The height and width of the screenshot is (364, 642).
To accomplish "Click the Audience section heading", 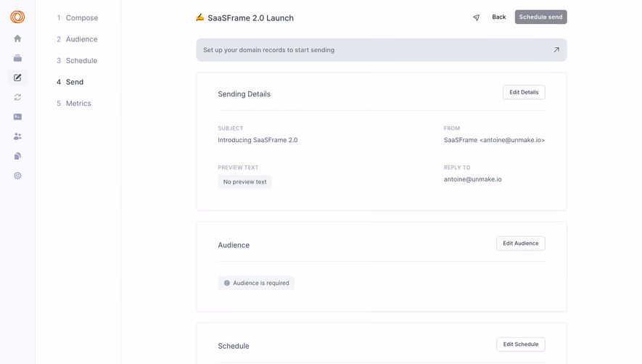I will pyautogui.click(x=234, y=245).
